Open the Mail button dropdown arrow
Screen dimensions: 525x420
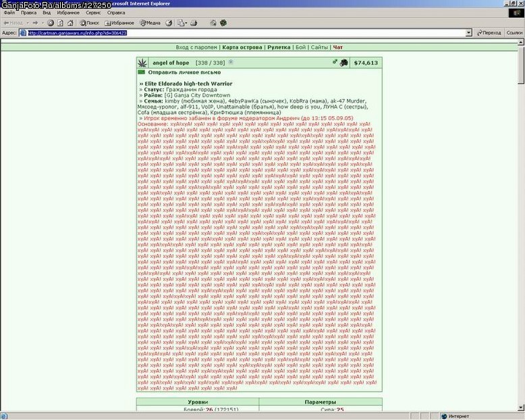click(186, 23)
